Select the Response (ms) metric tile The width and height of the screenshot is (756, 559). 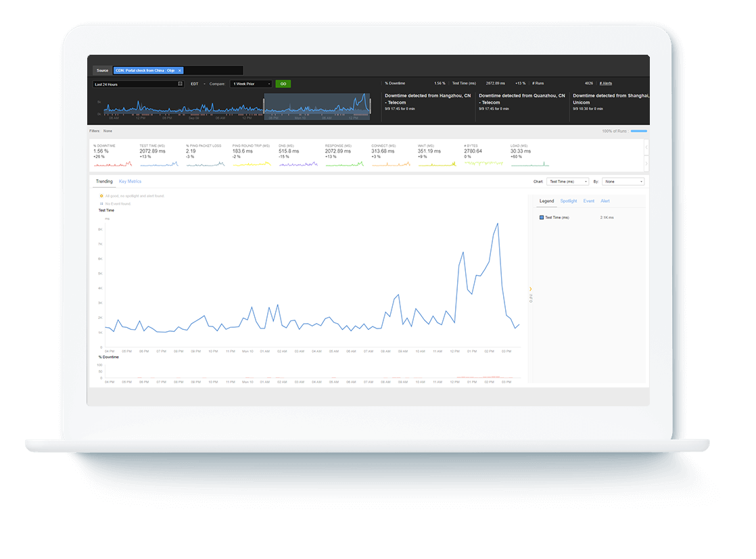[x=344, y=155]
